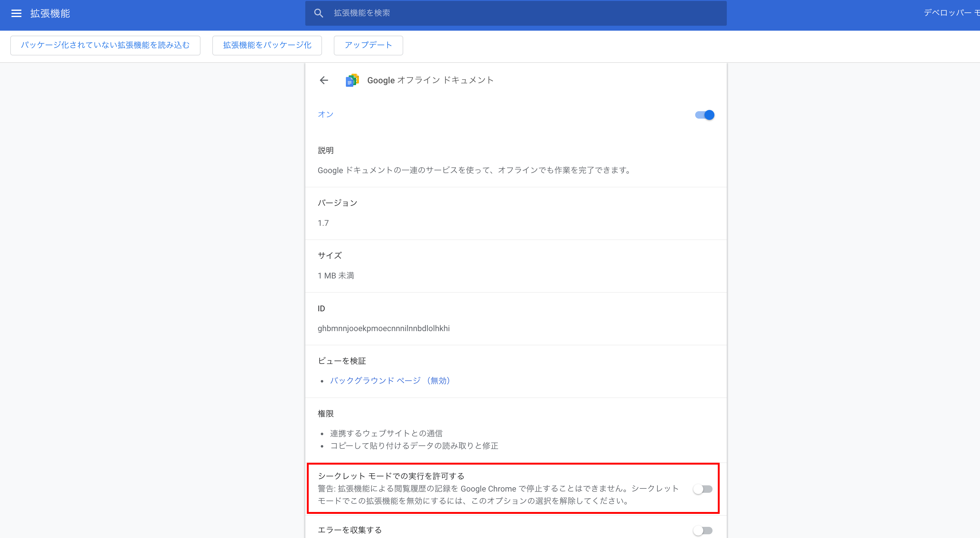Enable シークレット モードでの実行を許可する toggle
This screenshot has height=538, width=980.
(702, 489)
